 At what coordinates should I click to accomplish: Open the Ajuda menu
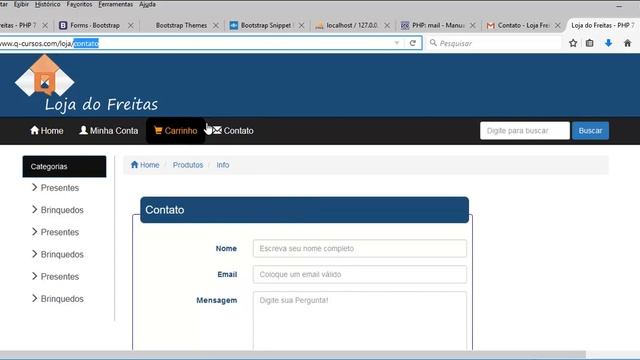coord(147,4)
